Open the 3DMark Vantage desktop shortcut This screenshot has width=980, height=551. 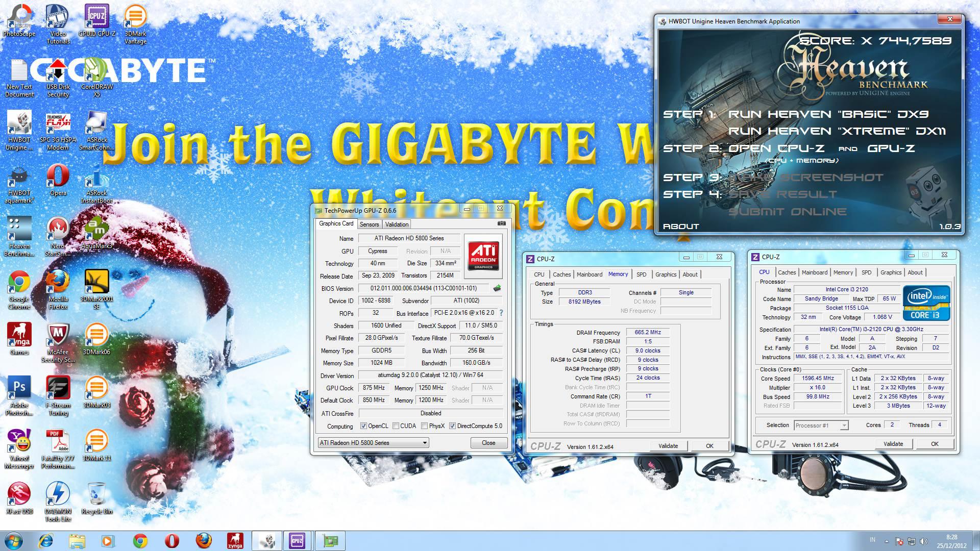pyautogui.click(x=135, y=25)
